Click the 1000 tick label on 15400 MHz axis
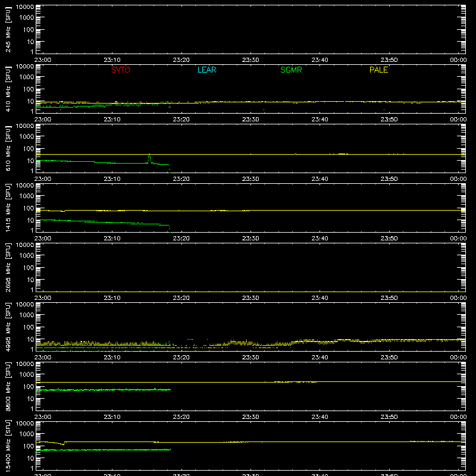Viewport: 476px width, 476px height. click(27, 434)
